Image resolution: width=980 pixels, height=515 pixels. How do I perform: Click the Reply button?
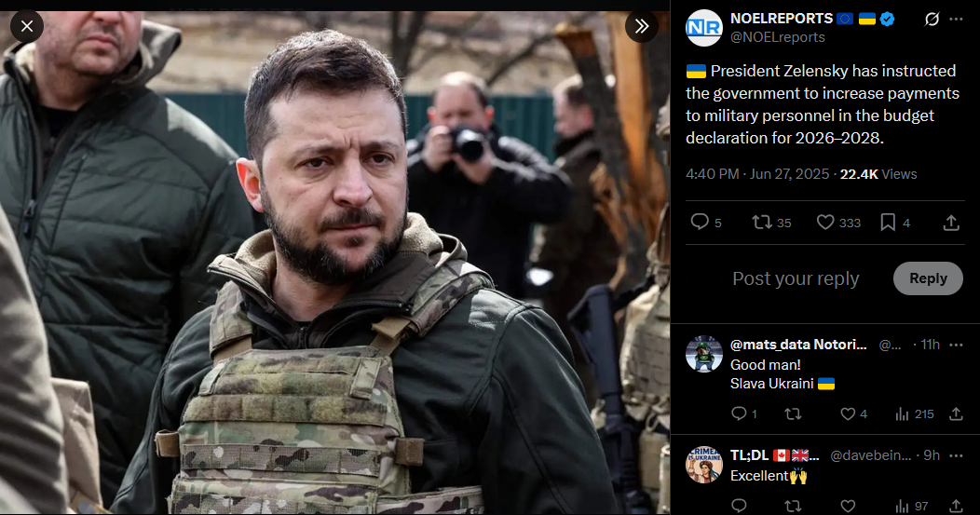pos(928,278)
